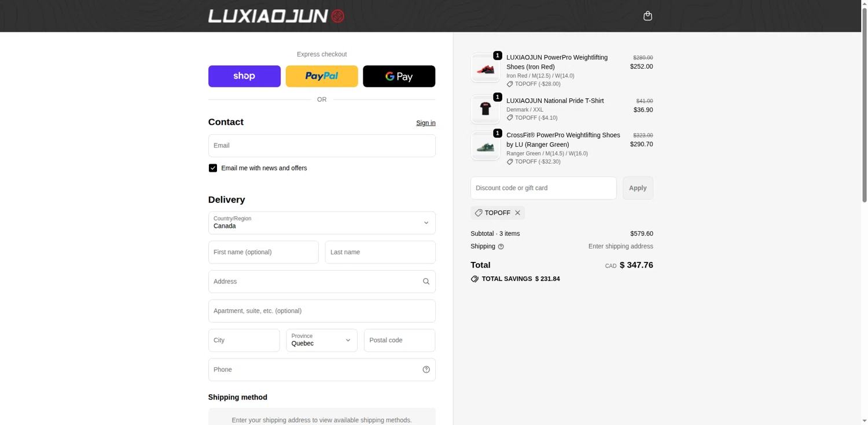Viewport: 868px width, 425px height.
Task: Click the Iron Red weightlifting shoes thumbnail
Action: click(x=485, y=68)
